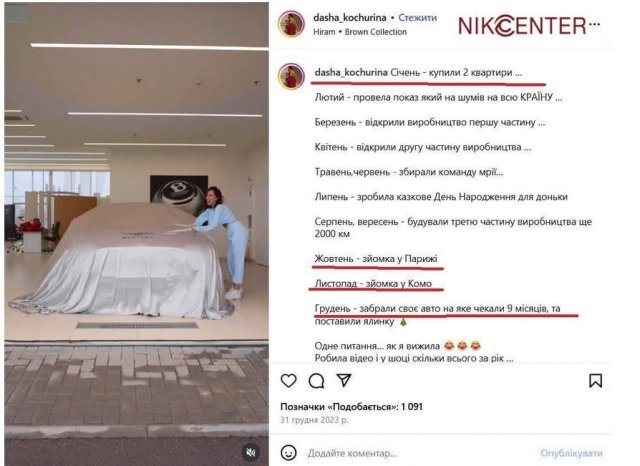Click the video of the covered car

pyautogui.click(x=136, y=233)
